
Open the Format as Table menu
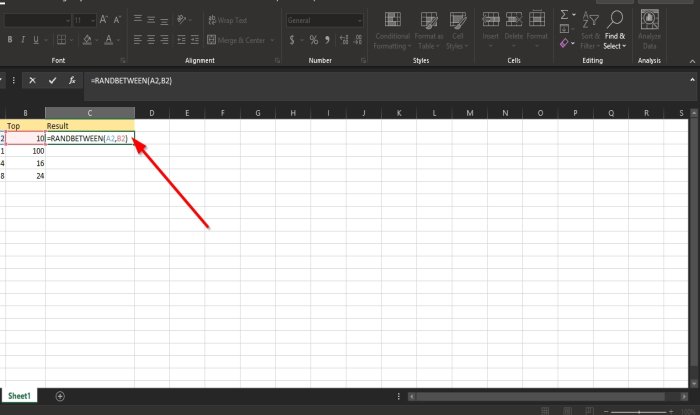(429, 30)
